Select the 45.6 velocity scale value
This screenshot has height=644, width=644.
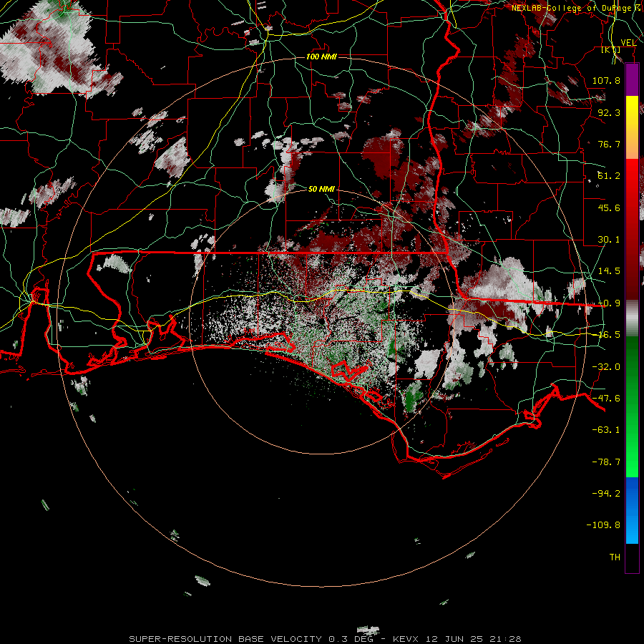click(x=609, y=208)
